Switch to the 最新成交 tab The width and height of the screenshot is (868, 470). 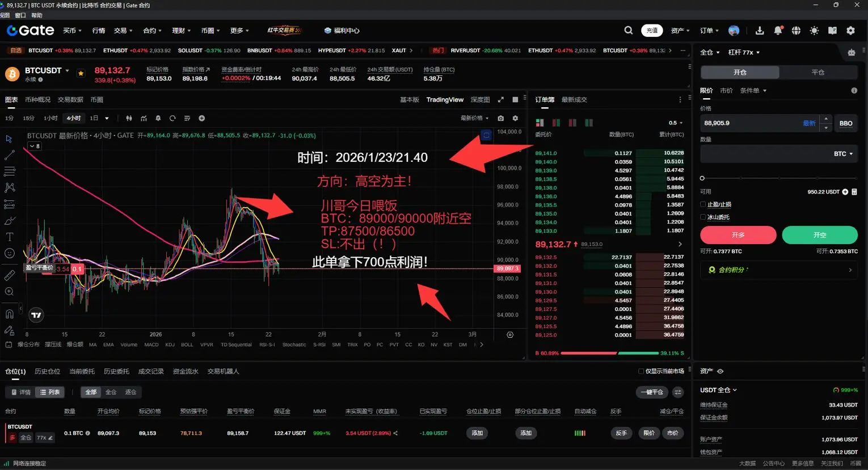tap(574, 100)
